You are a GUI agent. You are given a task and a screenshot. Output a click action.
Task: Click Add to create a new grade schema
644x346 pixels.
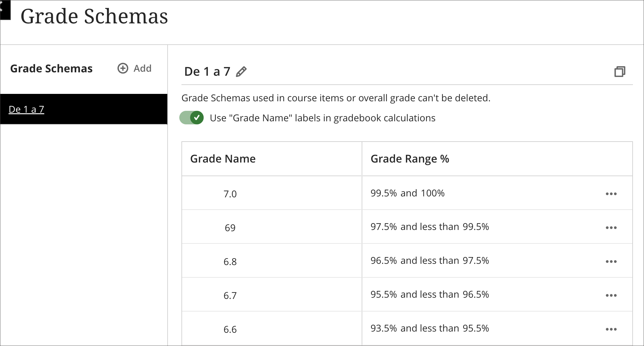point(142,68)
